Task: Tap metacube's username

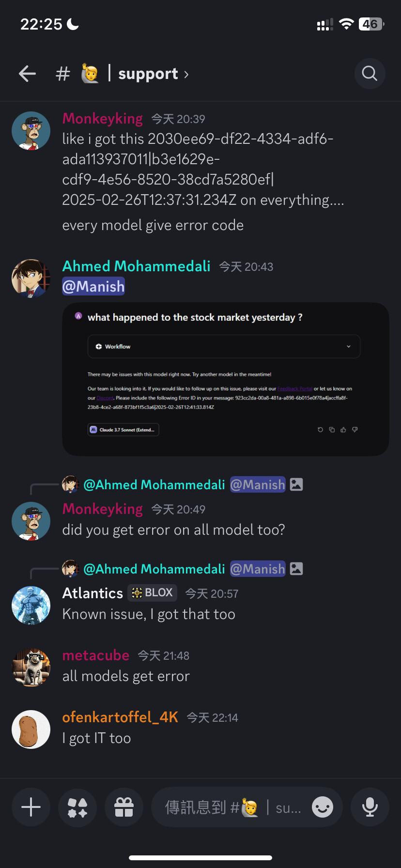Action: tap(96, 655)
